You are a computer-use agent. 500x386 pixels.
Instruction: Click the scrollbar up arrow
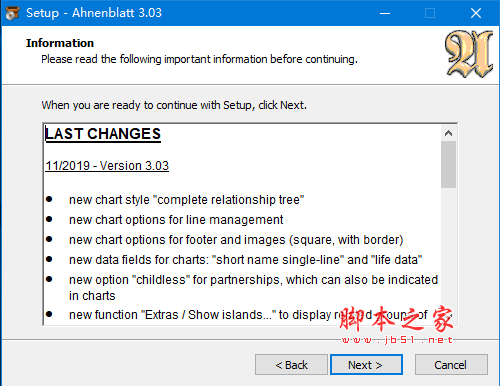[448, 133]
